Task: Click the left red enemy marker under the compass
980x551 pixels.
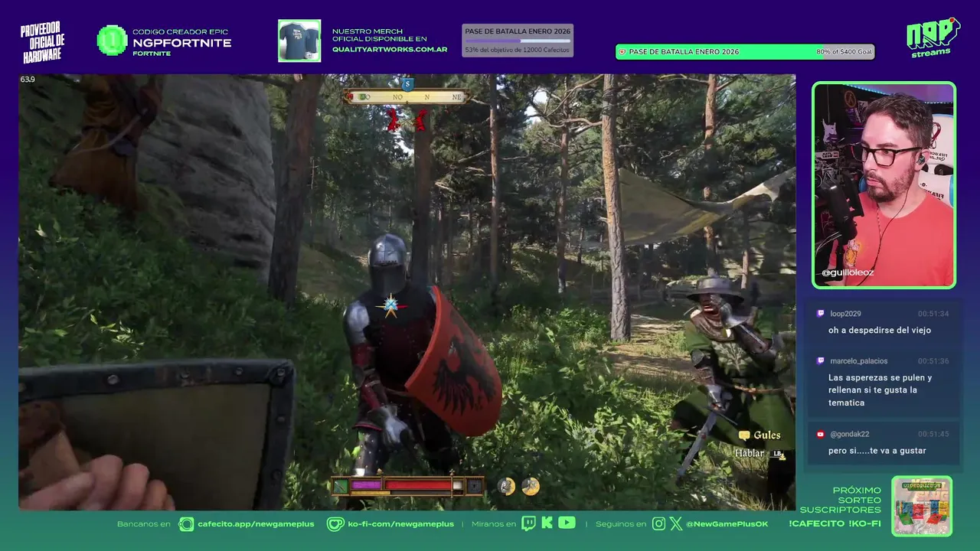Action: [394, 119]
